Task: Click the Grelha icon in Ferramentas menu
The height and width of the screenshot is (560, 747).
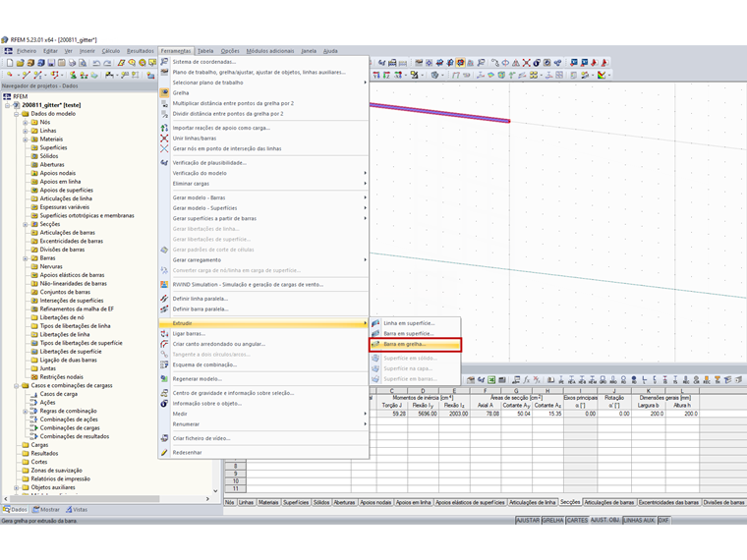Action: (x=164, y=93)
